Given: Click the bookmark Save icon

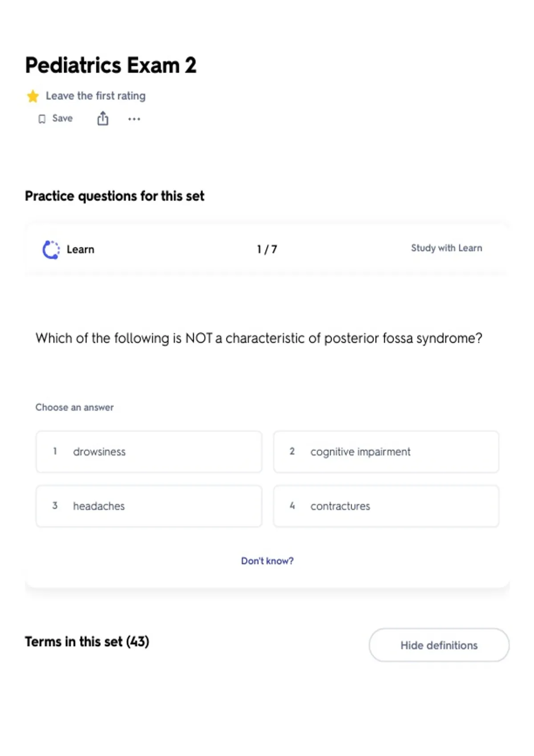Looking at the screenshot, I should (42, 119).
